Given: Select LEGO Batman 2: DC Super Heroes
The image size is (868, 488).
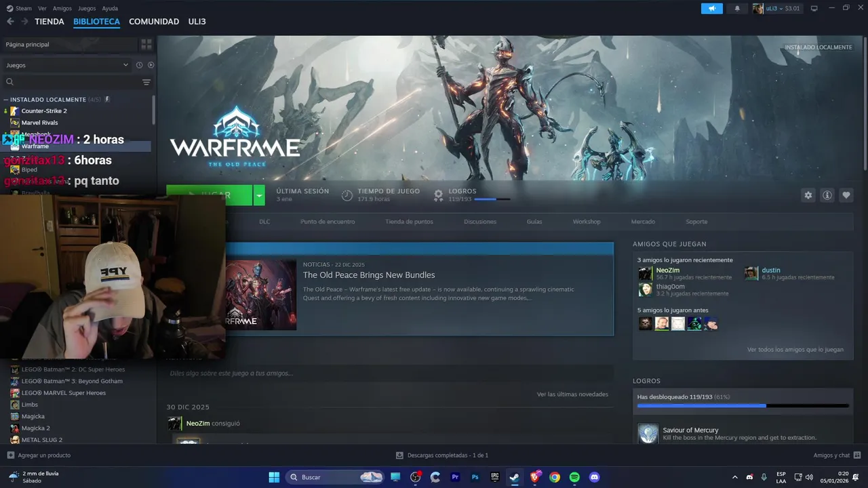Looking at the screenshot, I should (73, 369).
